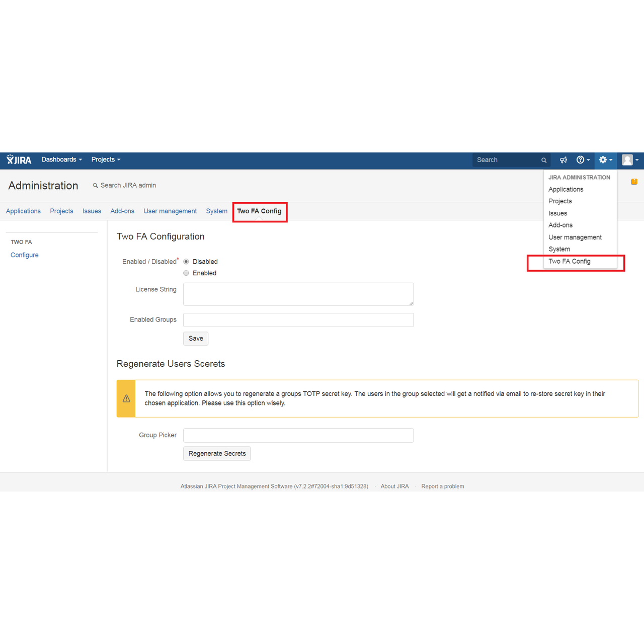
Task: Expand the user avatar dropdown arrow
Action: (x=636, y=160)
